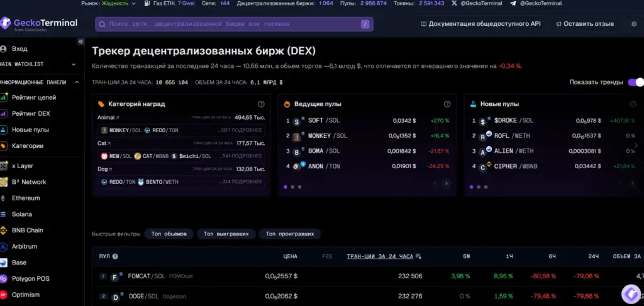Click sort icon on ТРАН-ЦИИ ЗА 24 ЧАСА
Viewport: 644px width, 306px height.
coord(418,256)
